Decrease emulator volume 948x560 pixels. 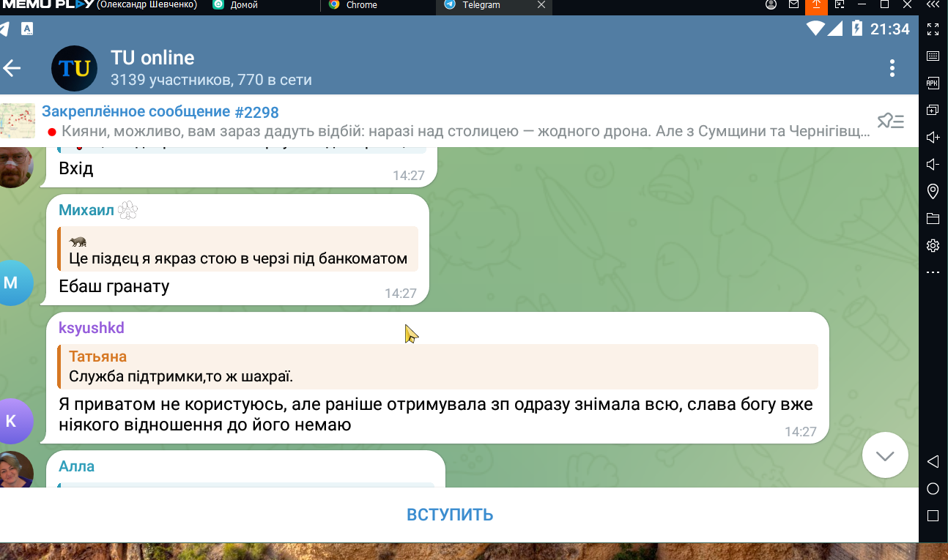click(933, 164)
